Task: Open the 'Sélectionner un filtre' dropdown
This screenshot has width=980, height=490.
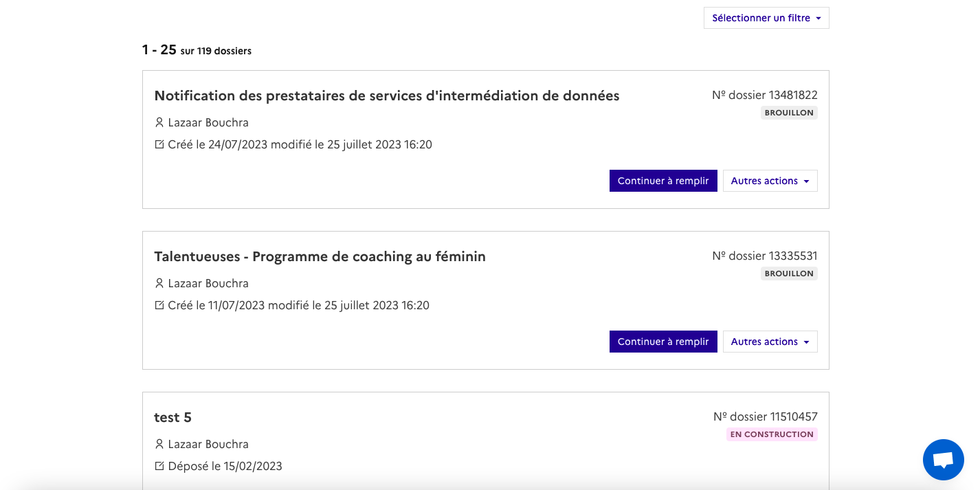Action: (x=766, y=18)
